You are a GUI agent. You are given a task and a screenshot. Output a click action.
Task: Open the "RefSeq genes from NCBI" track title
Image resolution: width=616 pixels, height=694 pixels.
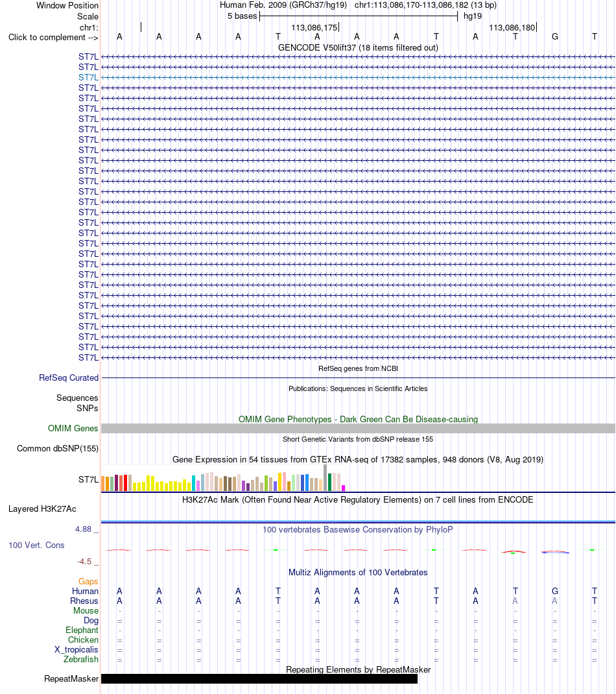pos(358,368)
